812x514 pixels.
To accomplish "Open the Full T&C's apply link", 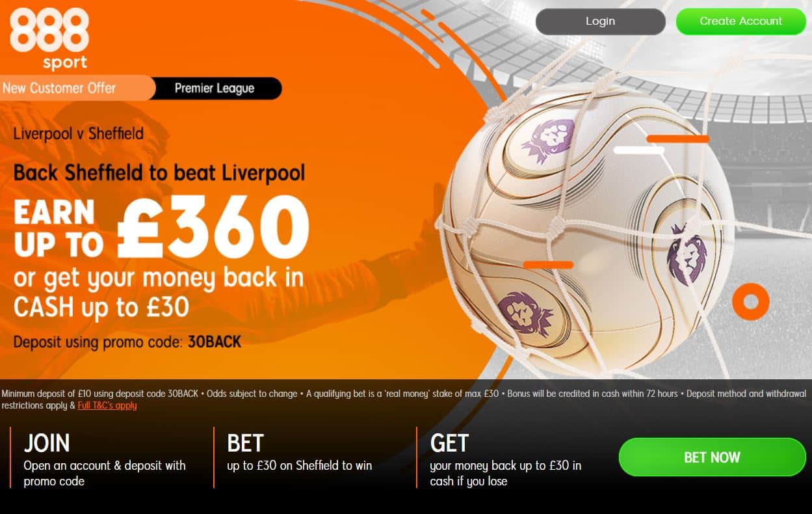I will pos(107,405).
